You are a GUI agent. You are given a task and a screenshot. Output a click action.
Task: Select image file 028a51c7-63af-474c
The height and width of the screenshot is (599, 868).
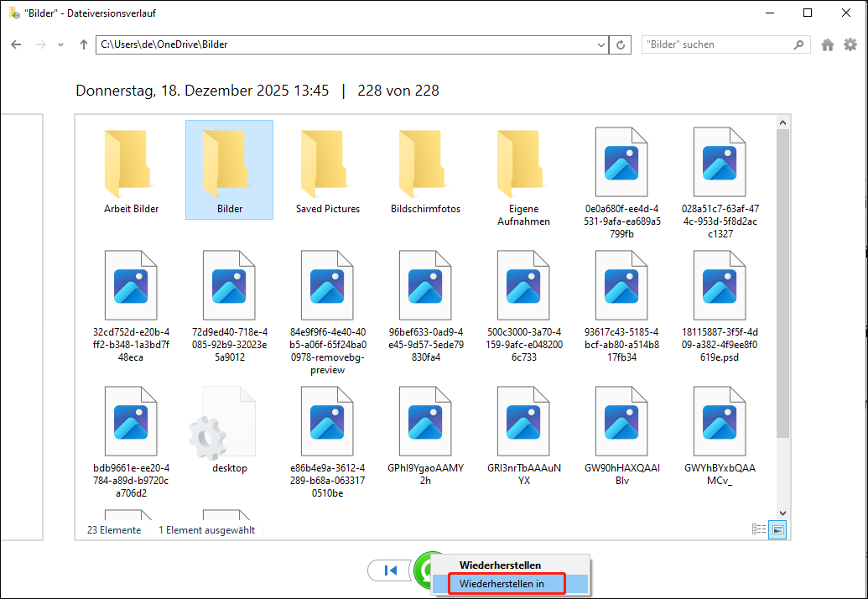[720, 183]
